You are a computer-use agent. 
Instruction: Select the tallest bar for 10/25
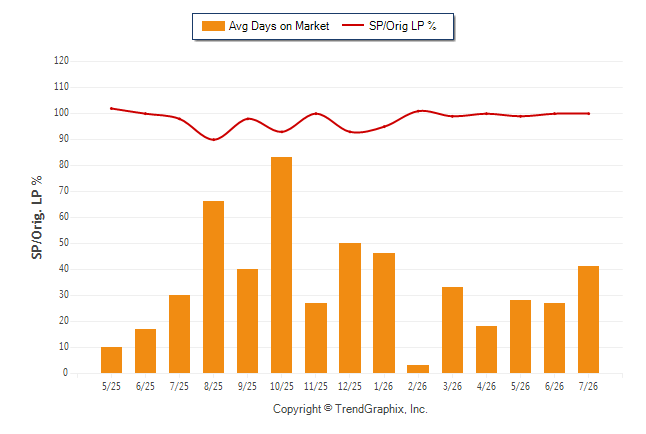[x=281, y=265]
